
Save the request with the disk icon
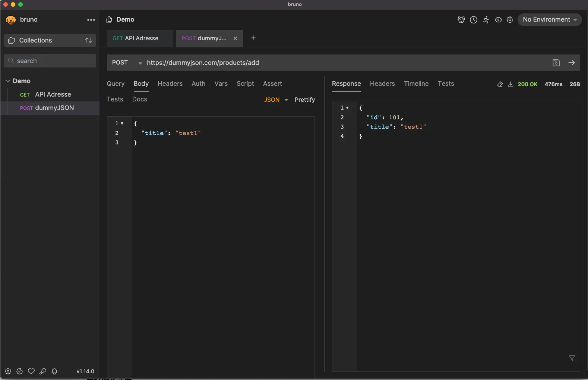coord(556,63)
